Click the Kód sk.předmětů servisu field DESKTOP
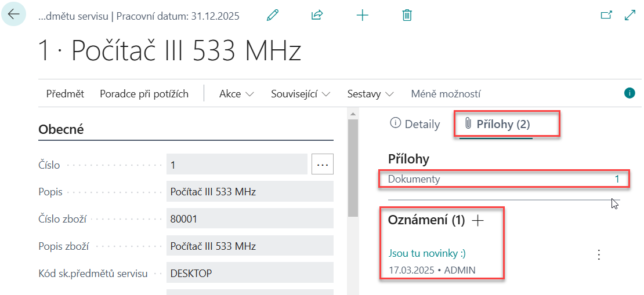The height and width of the screenshot is (295, 644). (249, 273)
